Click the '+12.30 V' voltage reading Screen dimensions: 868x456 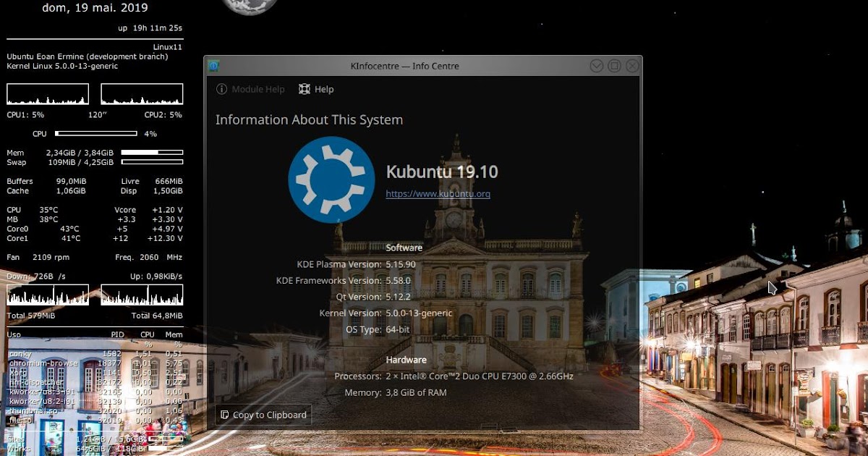165,238
